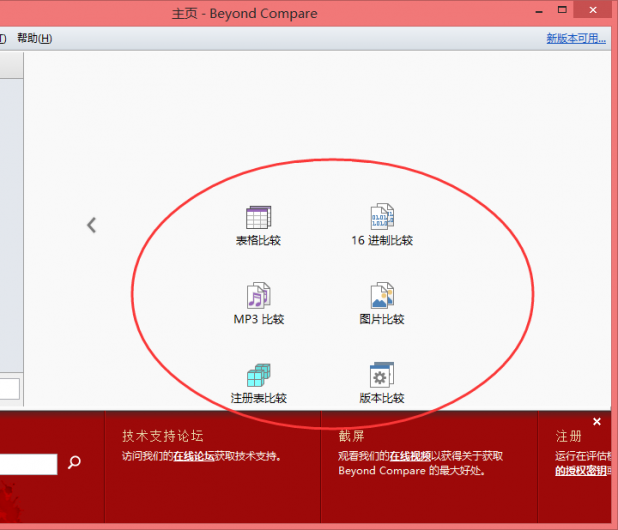Focus the search box in the red panel

pos(28,464)
